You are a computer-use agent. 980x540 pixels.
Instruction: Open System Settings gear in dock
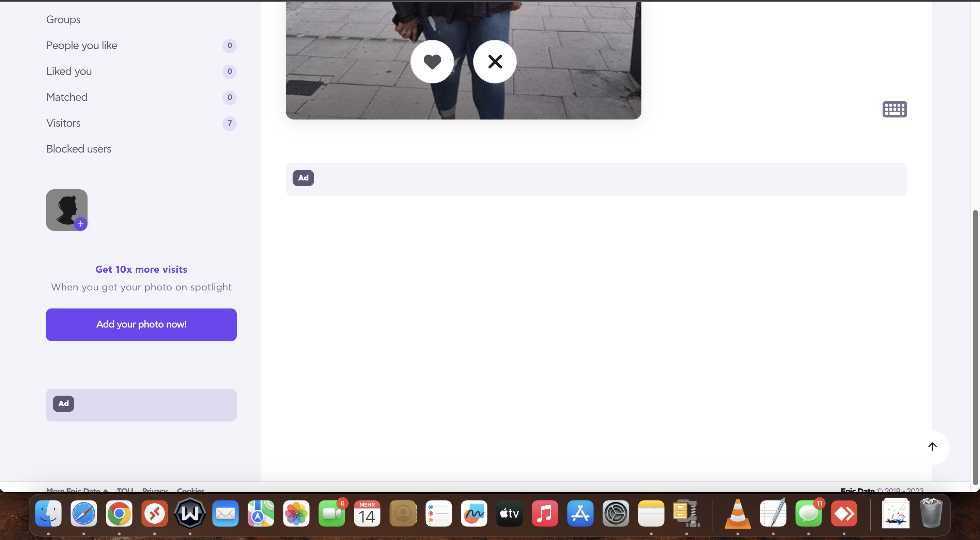click(x=616, y=514)
